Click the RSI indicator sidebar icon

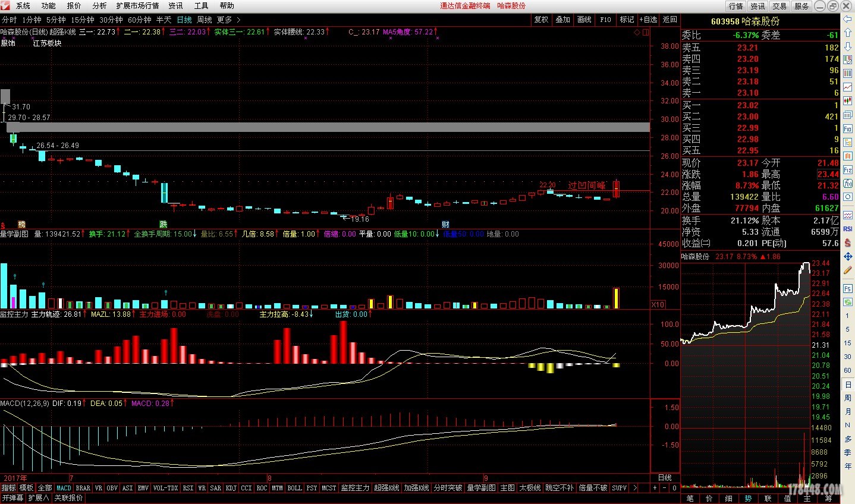pyautogui.click(x=848, y=229)
